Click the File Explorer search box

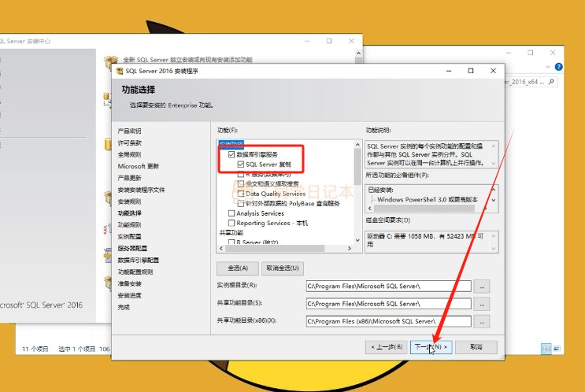pyautogui.click(x=531, y=82)
